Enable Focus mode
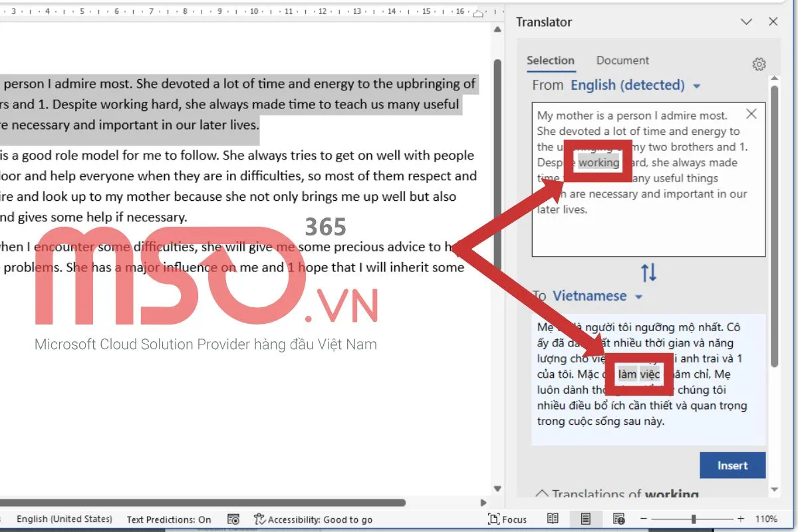Viewport: 798px width, 532px height. (507, 519)
